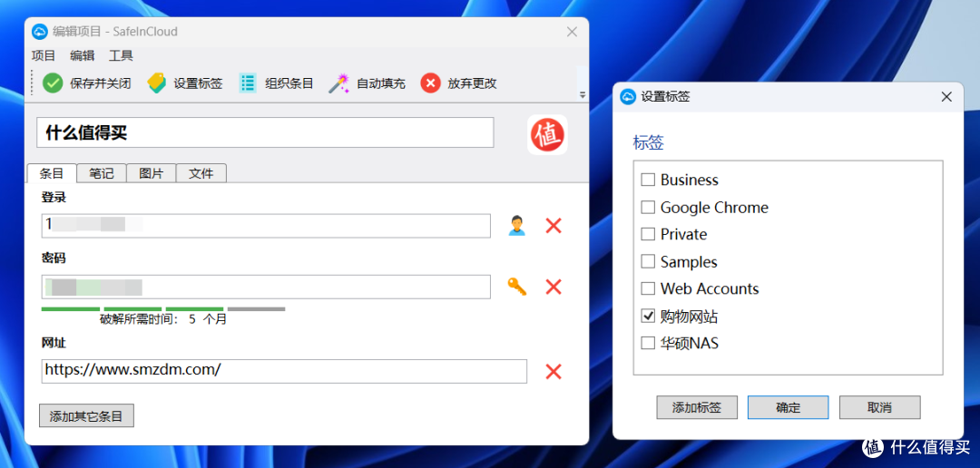This screenshot has height=468, width=980.
Task: Check the Web Accounts tag checkbox
Action: (648, 288)
